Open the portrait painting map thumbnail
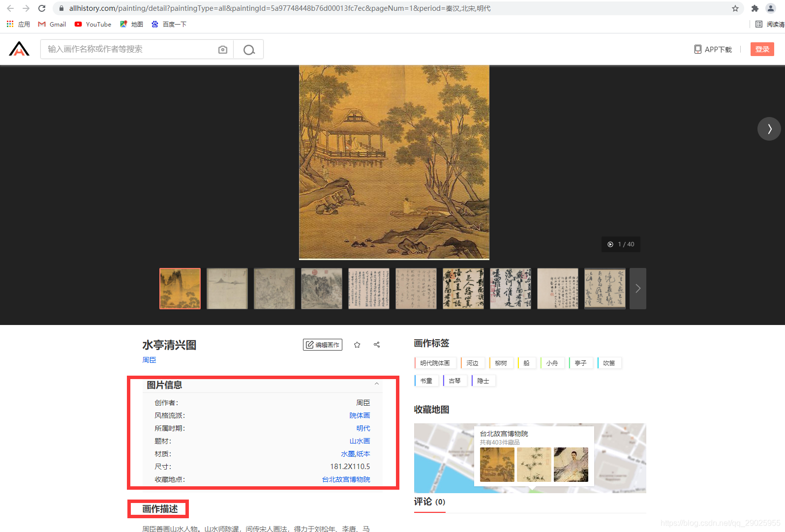This screenshot has width=785, height=532. click(x=571, y=465)
